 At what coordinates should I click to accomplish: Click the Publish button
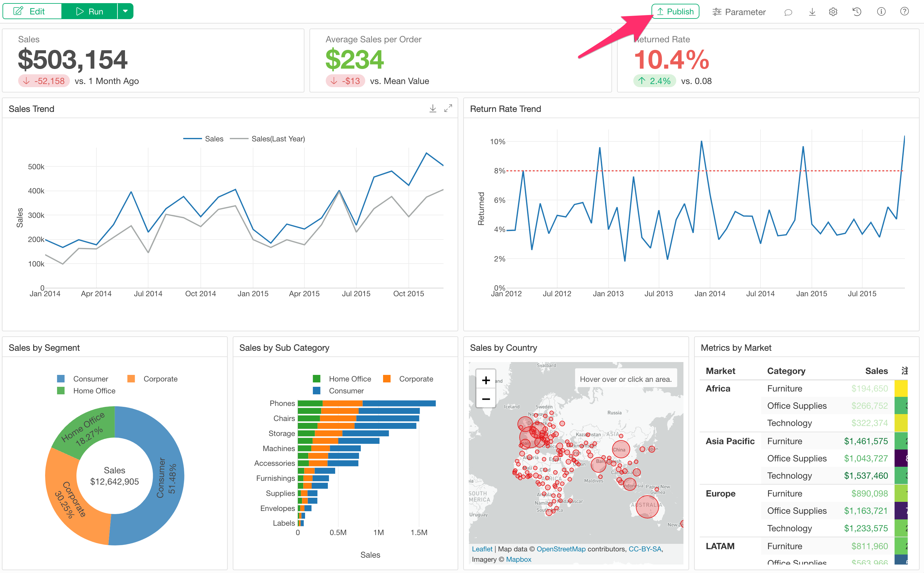[x=675, y=11]
